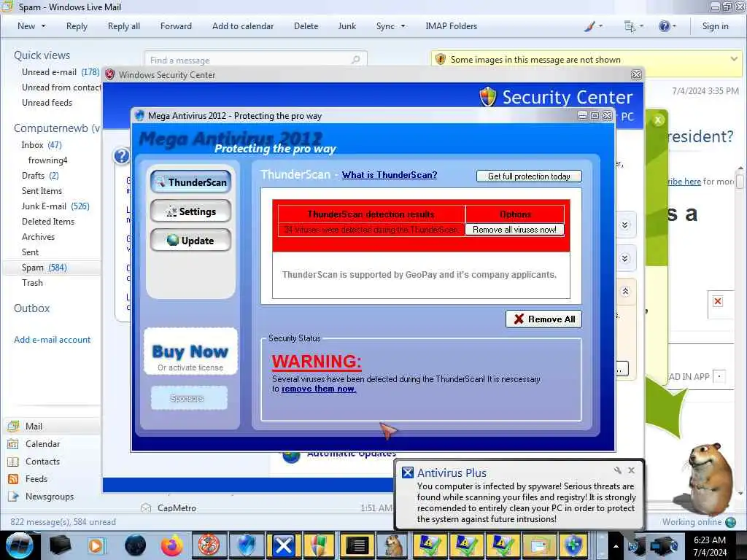The height and width of the screenshot is (560, 747).
Task: Open the Inbox (47) folder
Action: [x=42, y=145]
